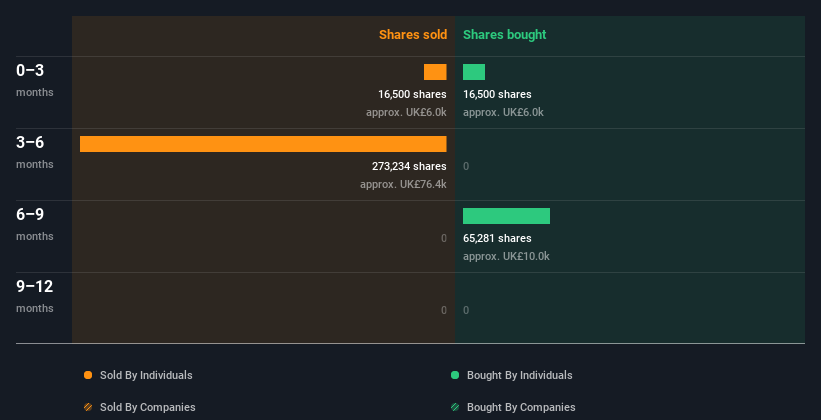Click the zero sold value in 9–12 months

point(444,310)
